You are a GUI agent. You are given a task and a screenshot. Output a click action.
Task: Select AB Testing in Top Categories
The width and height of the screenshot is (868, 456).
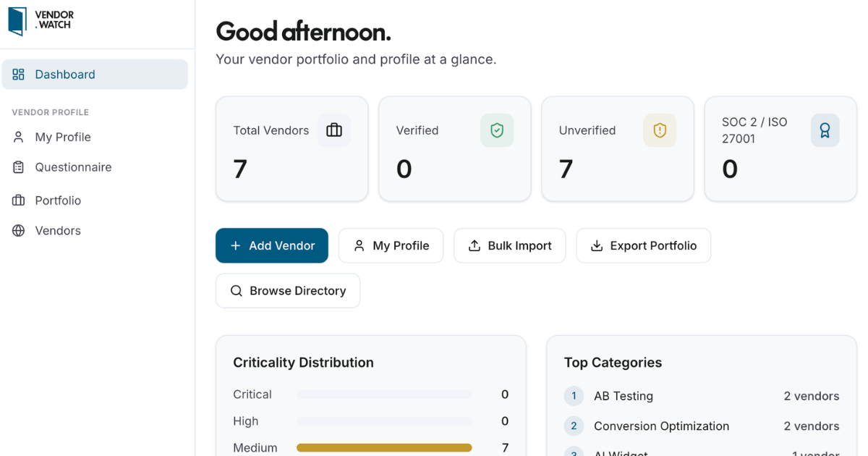point(623,396)
